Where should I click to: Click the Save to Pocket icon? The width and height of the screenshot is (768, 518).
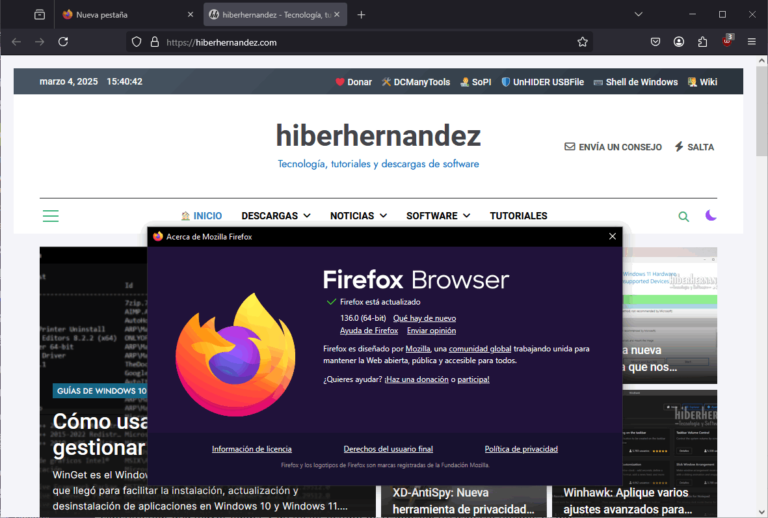[x=655, y=42]
